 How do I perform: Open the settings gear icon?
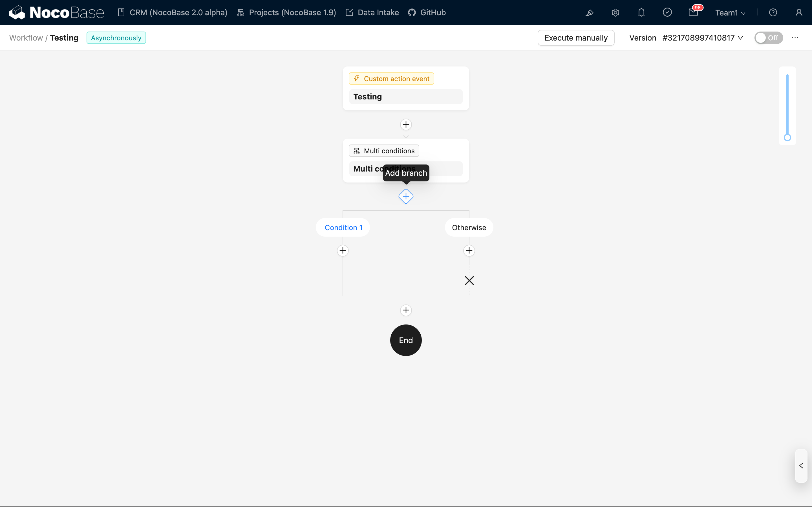[615, 13]
